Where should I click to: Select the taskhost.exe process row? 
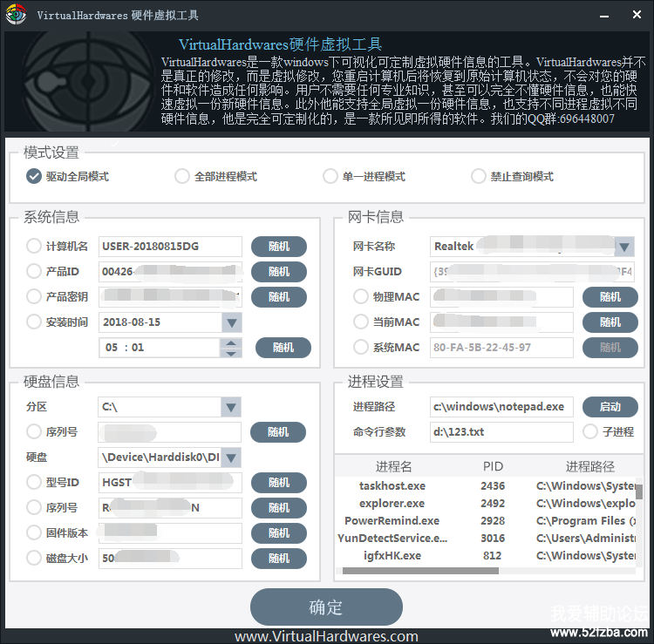coord(486,486)
